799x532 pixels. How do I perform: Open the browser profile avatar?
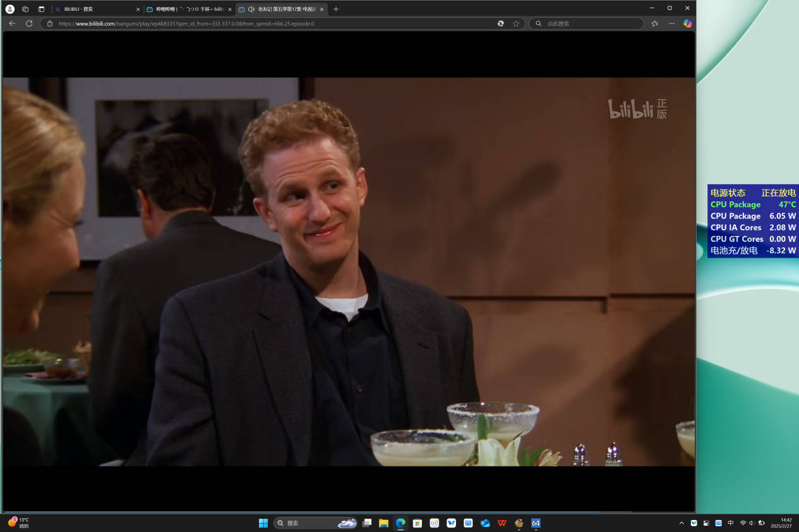click(x=9, y=9)
